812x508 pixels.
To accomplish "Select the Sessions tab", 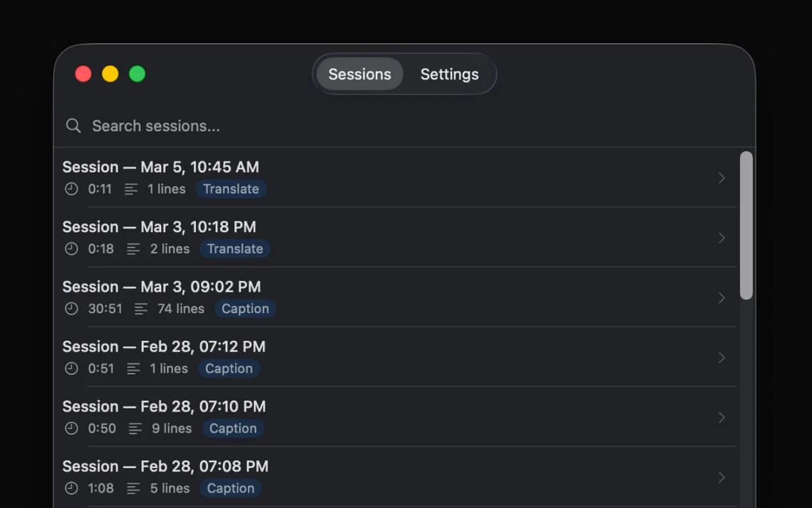I will coord(358,74).
